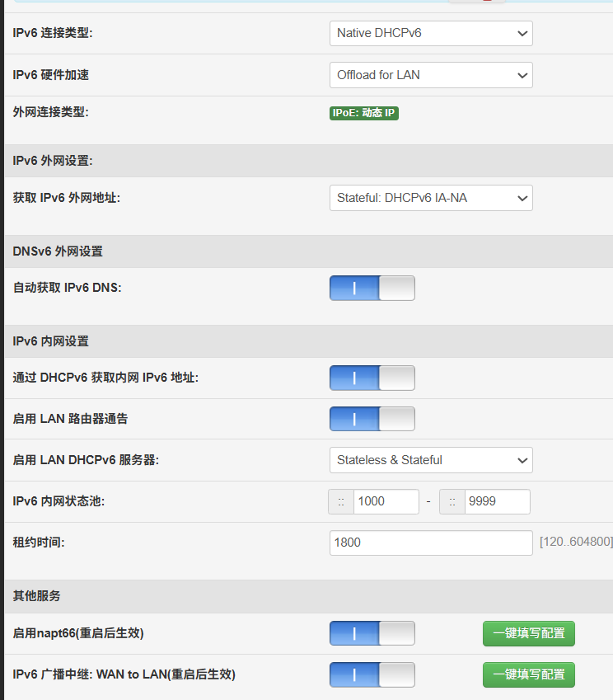The height and width of the screenshot is (700, 613).
Task: Open the 启用 LAN DHCPv6 服务器 dropdown
Action: 431,460
